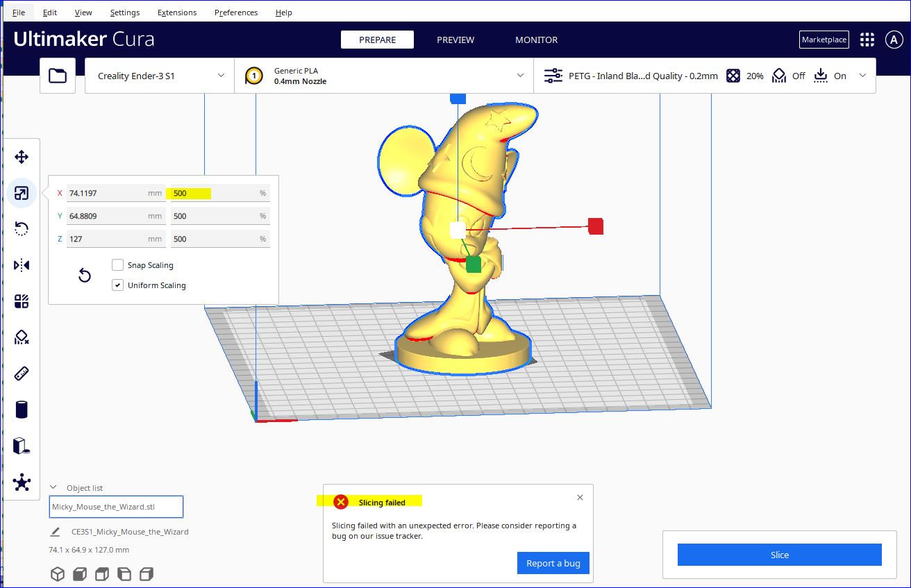Viewport: 911px width, 588px height.
Task: Switch to the PREVIEW tab
Action: 455,40
